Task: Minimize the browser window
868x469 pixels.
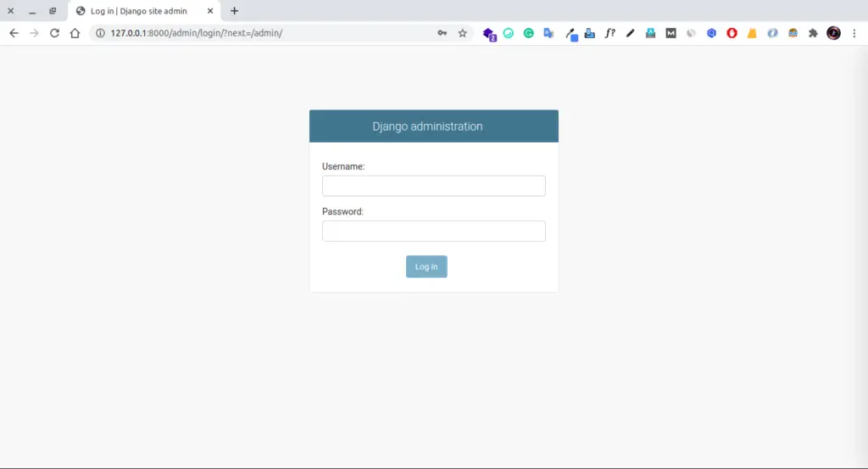Action: (32, 11)
